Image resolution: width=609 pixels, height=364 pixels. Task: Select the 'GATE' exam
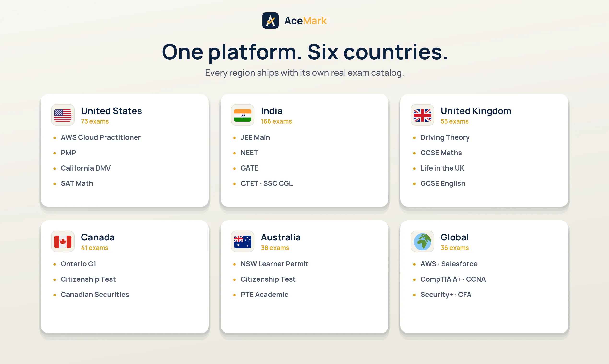pyautogui.click(x=250, y=168)
